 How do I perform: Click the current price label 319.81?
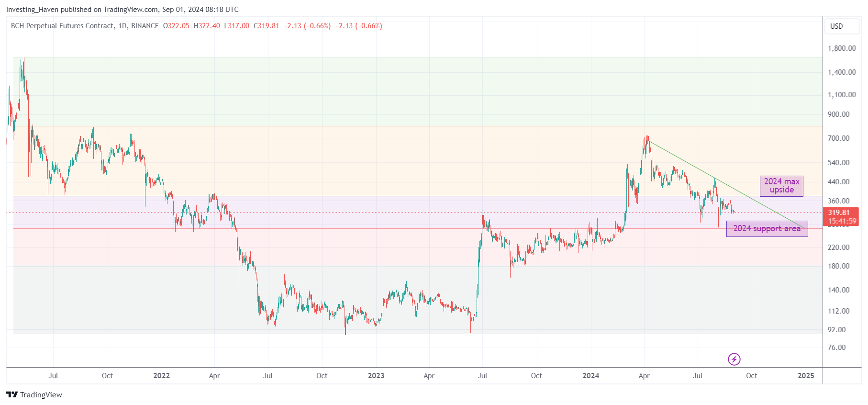842,213
